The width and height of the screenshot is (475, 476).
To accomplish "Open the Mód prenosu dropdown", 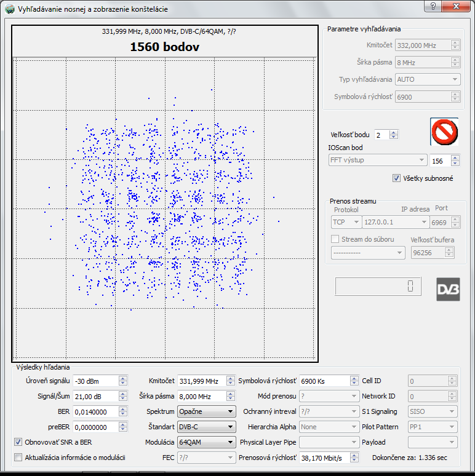I will click(329, 396).
